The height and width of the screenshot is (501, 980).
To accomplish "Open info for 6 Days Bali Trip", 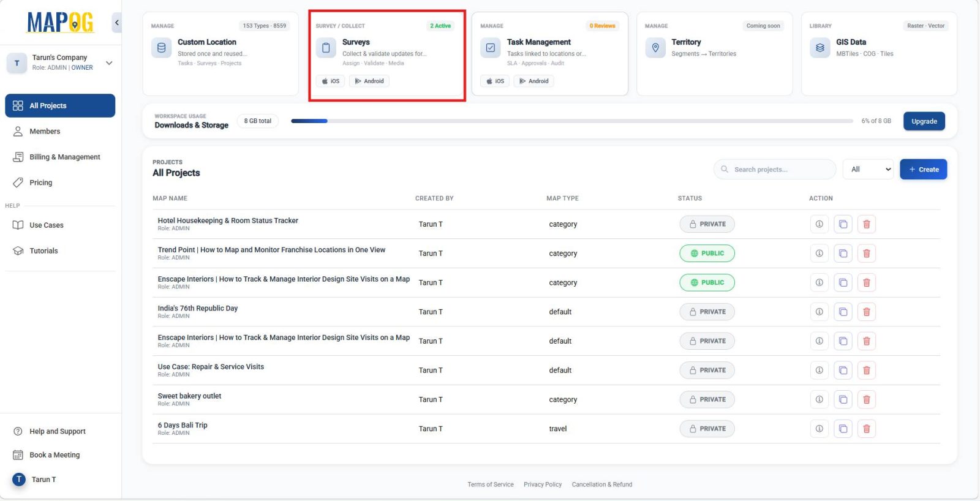I will 819,429.
